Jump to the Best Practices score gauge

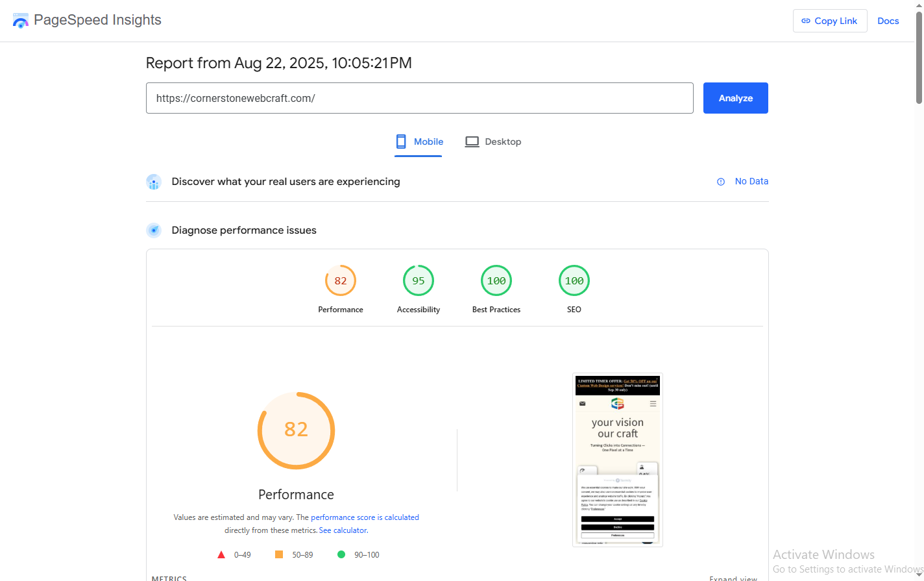[496, 281]
